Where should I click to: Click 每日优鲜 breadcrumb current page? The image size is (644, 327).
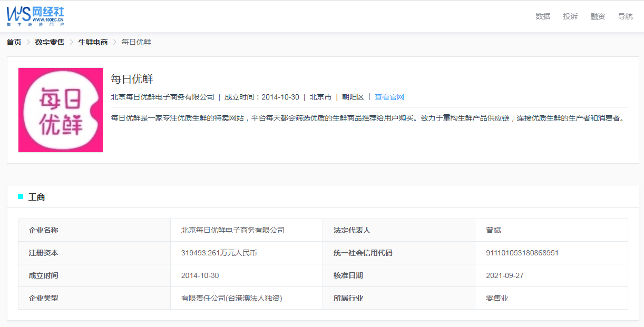pyautogui.click(x=136, y=42)
